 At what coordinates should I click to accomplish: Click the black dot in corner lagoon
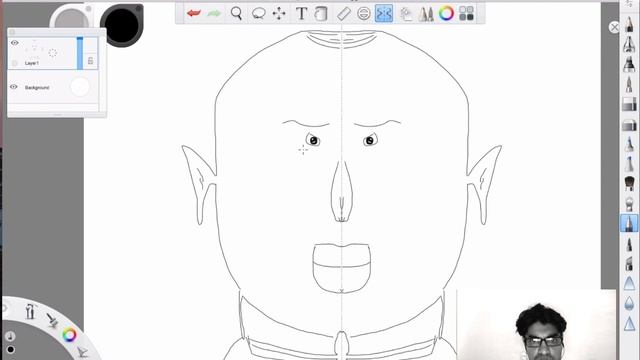pos(11,350)
